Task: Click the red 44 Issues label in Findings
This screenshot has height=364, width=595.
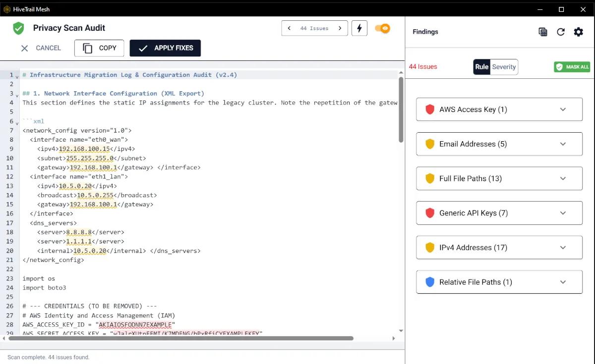Action: point(423,67)
